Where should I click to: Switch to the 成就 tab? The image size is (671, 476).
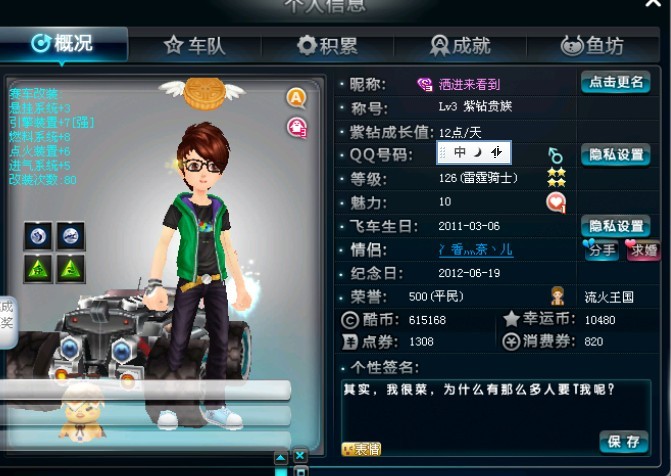(460, 46)
